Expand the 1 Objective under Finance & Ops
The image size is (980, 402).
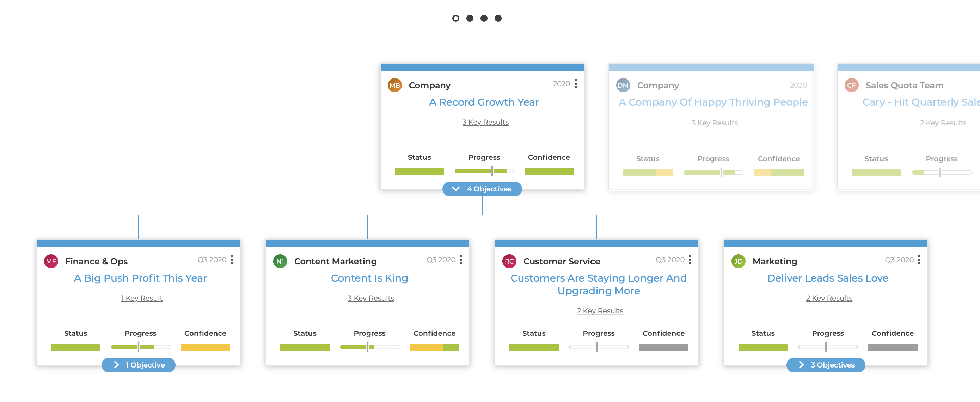139,365
